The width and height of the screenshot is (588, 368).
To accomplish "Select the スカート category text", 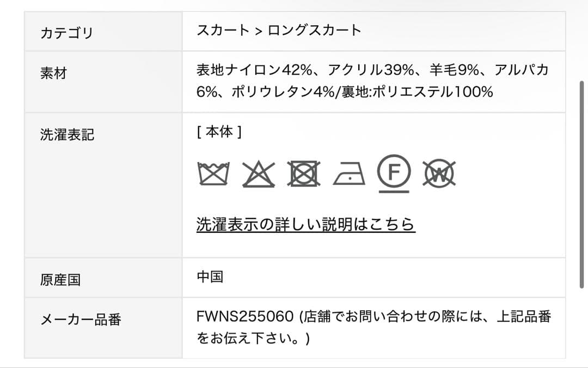I will click(x=223, y=30).
